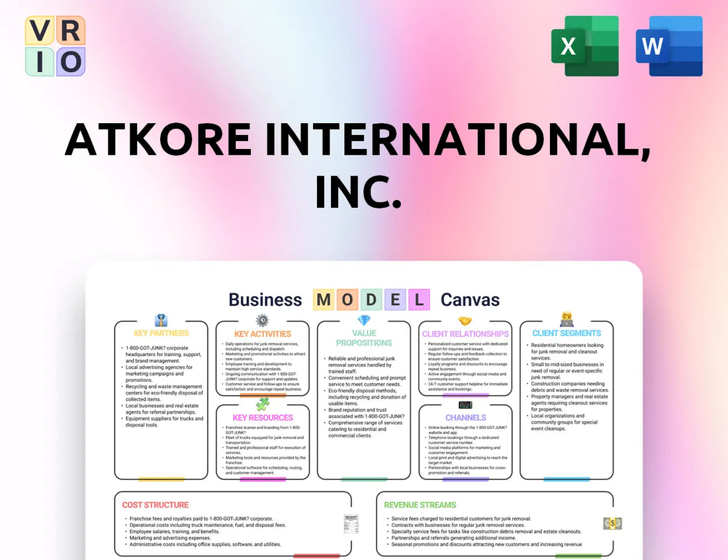Click the handshake icon above Client Relationships
This screenshot has width=728, height=560.
pyautogui.click(x=465, y=321)
